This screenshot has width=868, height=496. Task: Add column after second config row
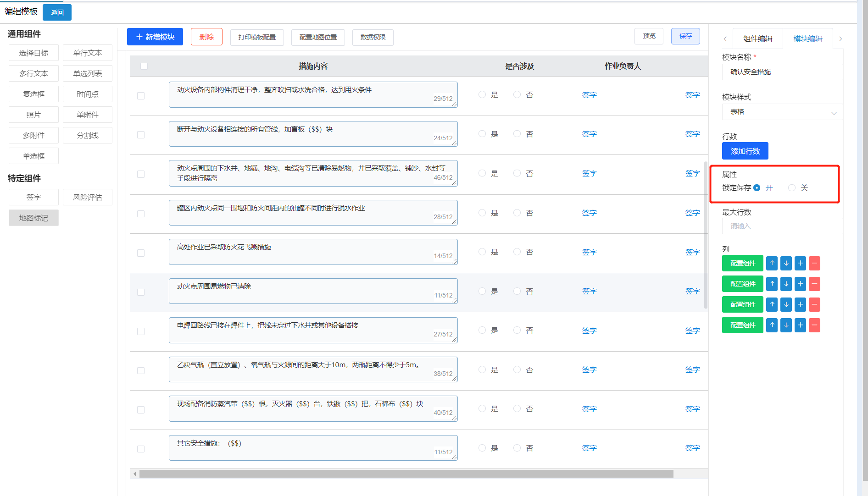(x=801, y=284)
